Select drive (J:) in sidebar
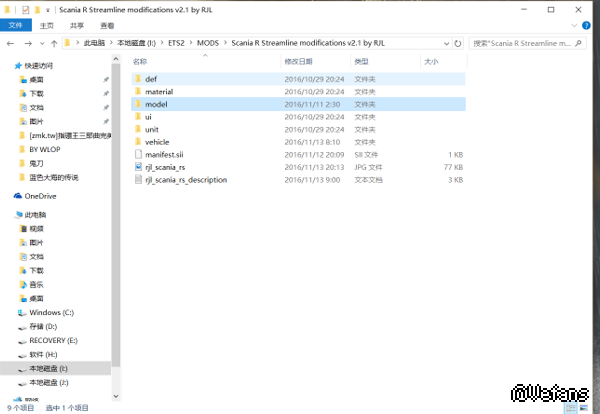The image size is (600, 414). [49, 382]
